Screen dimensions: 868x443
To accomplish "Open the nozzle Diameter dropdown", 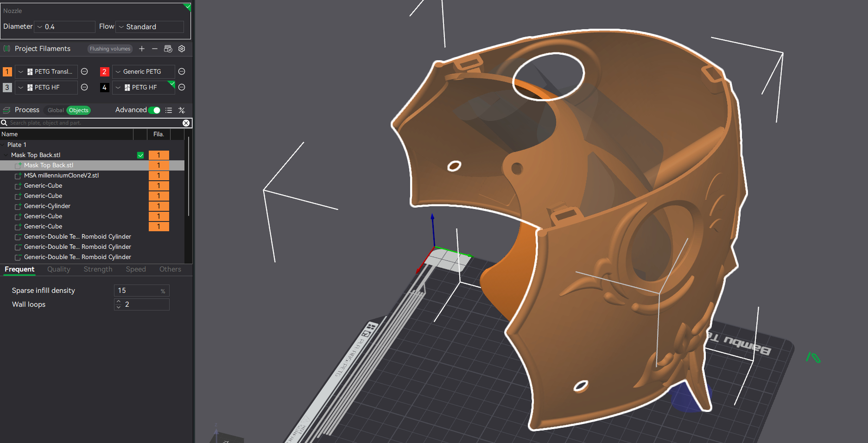I will (64, 27).
